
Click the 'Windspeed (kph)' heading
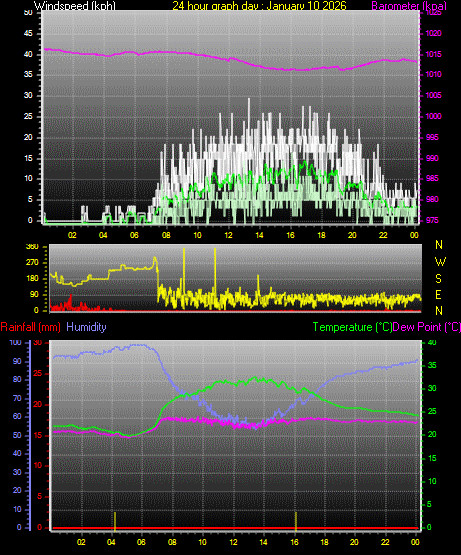pyautogui.click(x=75, y=6)
